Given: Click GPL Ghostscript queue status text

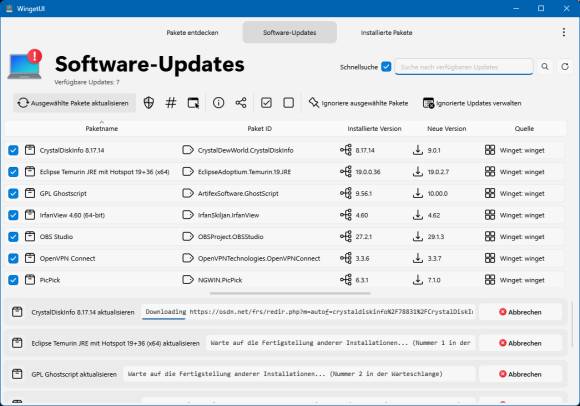Looking at the screenshot, I should pos(285,374).
